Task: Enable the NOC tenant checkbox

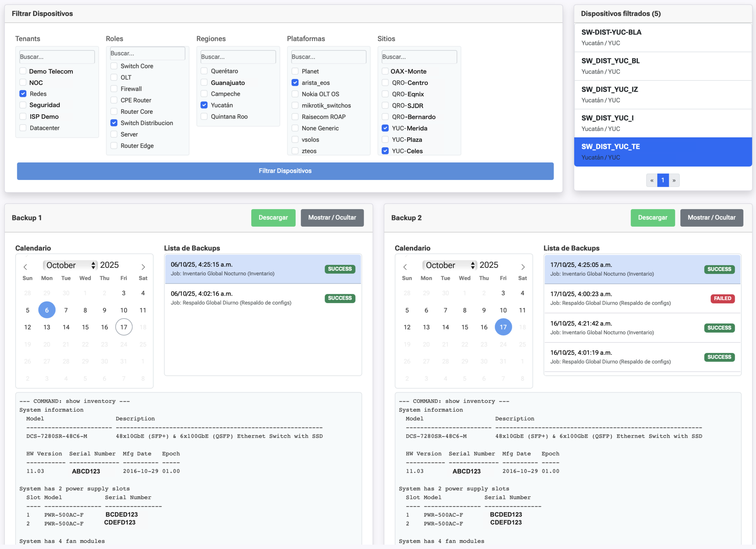Action: point(23,82)
